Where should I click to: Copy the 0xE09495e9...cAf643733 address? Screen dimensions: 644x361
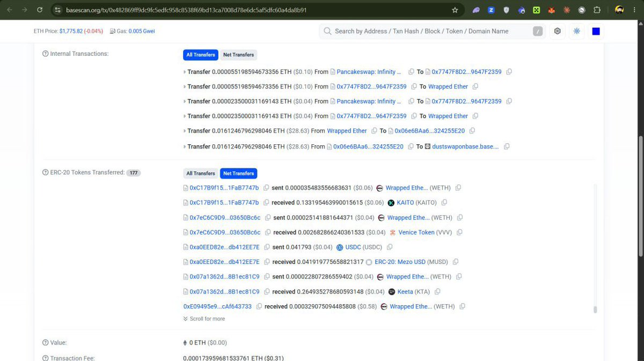(259, 306)
